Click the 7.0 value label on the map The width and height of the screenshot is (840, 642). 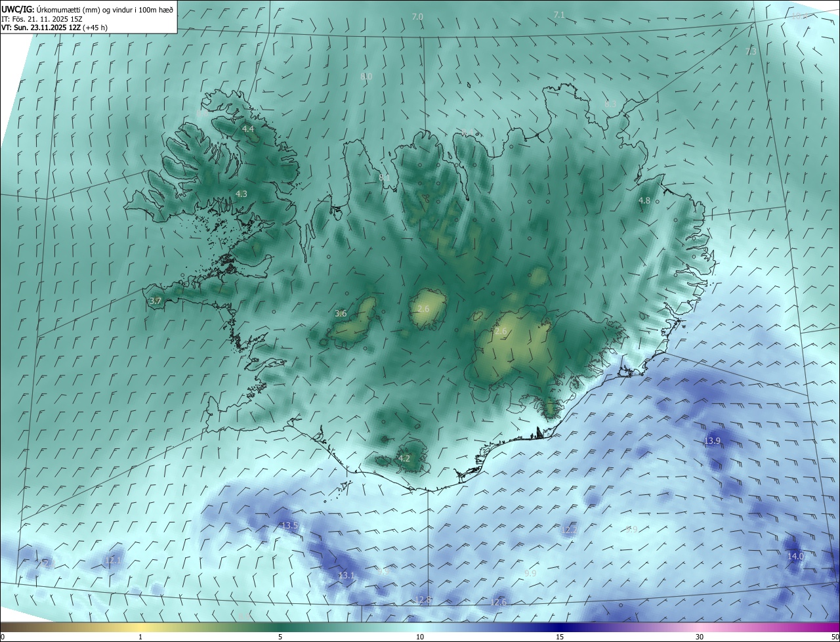[x=417, y=16]
